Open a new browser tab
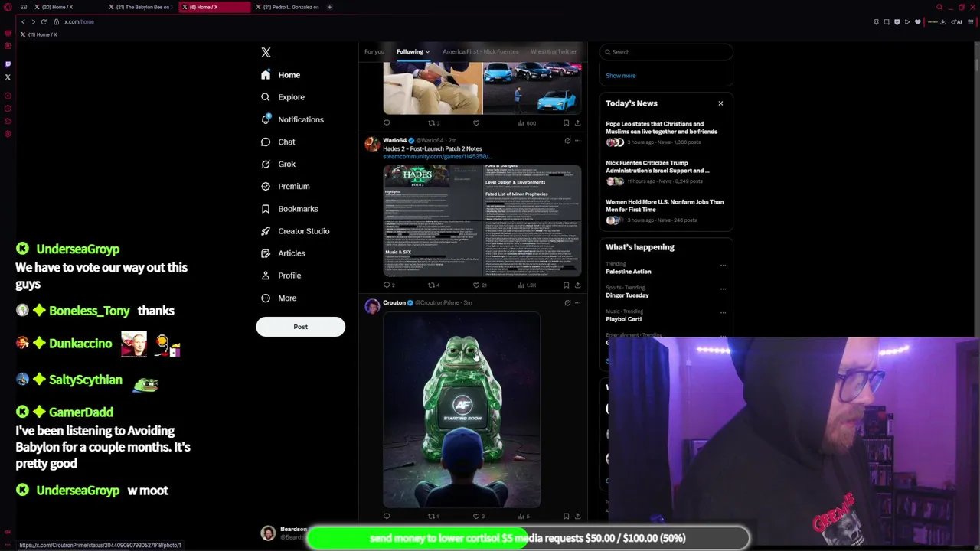980x551 pixels. [x=330, y=7]
